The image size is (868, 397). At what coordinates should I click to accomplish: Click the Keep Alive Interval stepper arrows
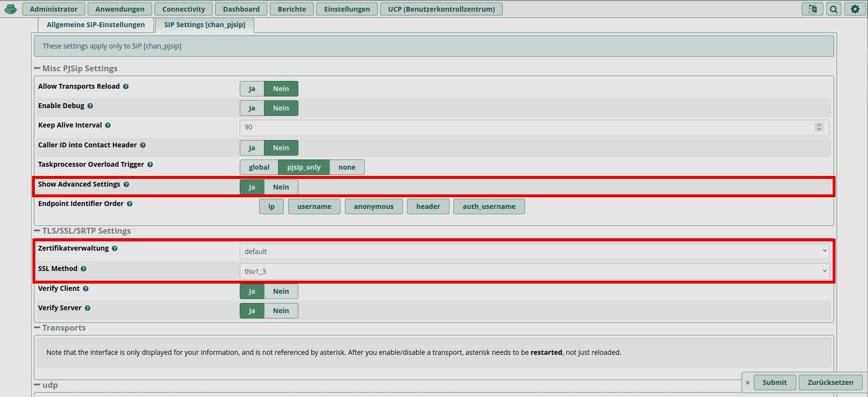tap(819, 127)
